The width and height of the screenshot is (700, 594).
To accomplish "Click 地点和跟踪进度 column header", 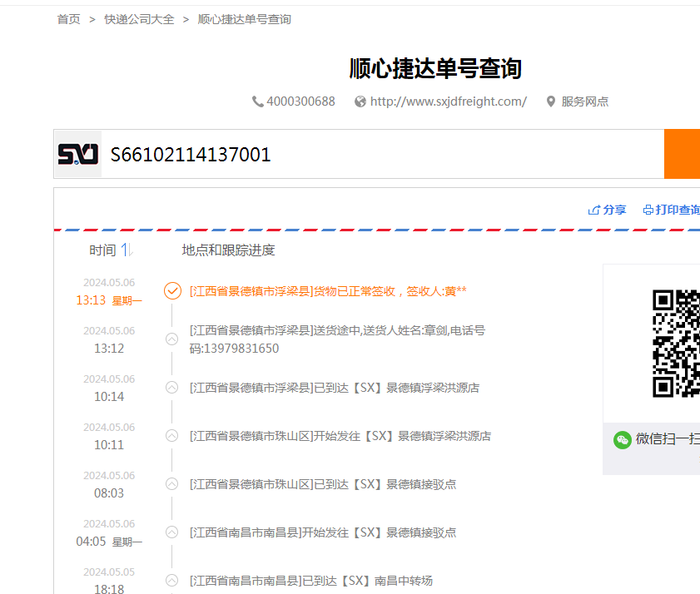I will pos(228,250).
